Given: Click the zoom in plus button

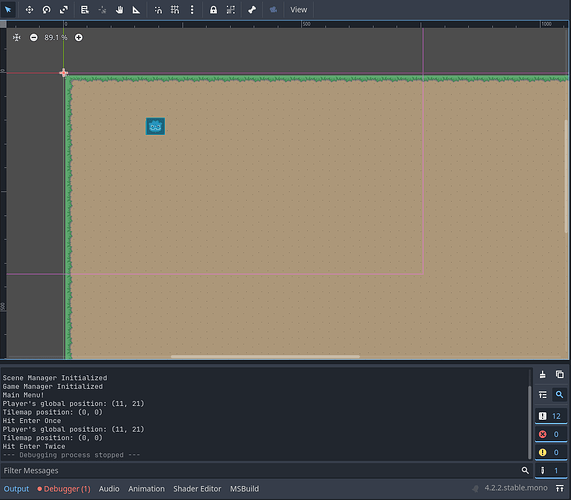Looking at the screenshot, I should pyautogui.click(x=79, y=38).
